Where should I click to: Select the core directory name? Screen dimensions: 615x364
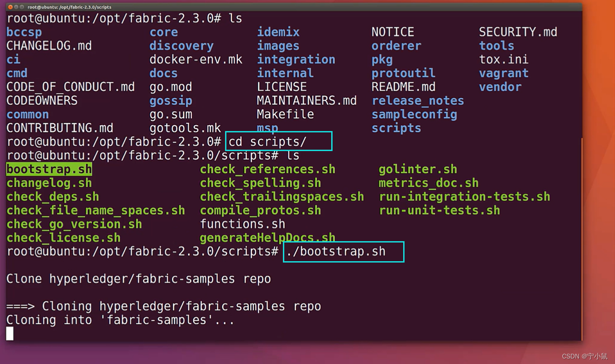164,32
